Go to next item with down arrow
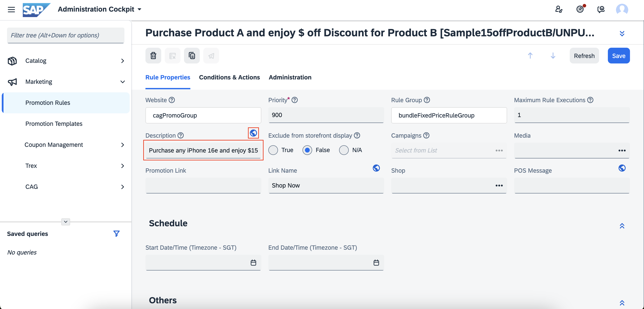The height and width of the screenshot is (309, 644). pyautogui.click(x=553, y=55)
